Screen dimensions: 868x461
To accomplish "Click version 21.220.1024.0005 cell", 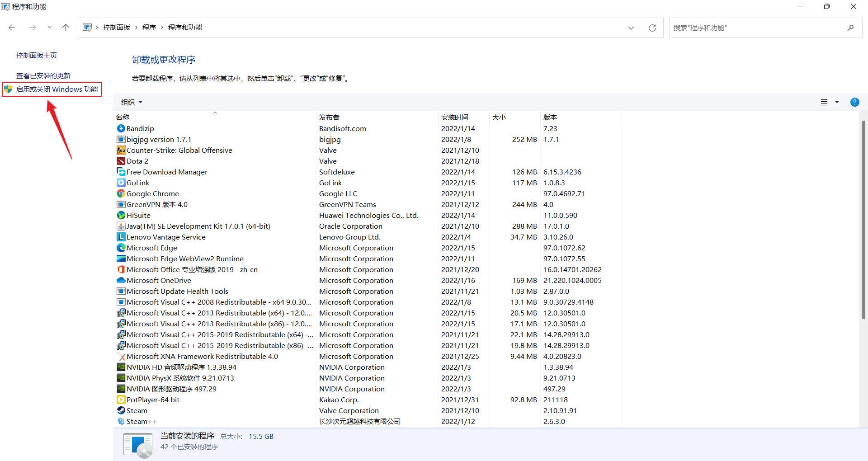I will click(x=572, y=280).
